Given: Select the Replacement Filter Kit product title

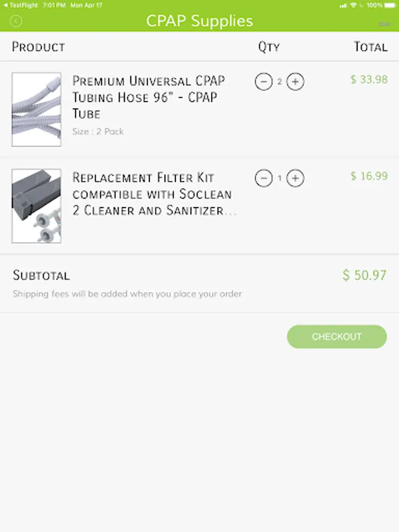Looking at the screenshot, I should click(x=153, y=194).
